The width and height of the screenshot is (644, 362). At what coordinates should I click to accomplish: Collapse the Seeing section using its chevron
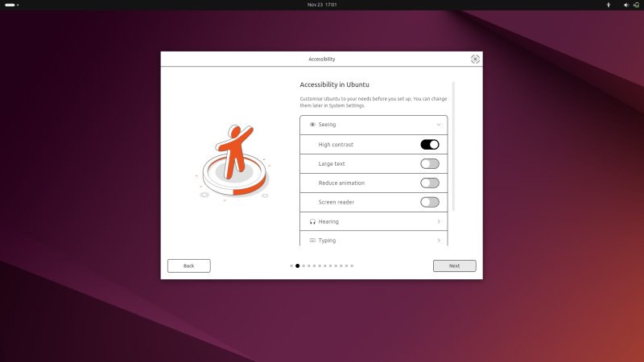[x=439, y=125]
